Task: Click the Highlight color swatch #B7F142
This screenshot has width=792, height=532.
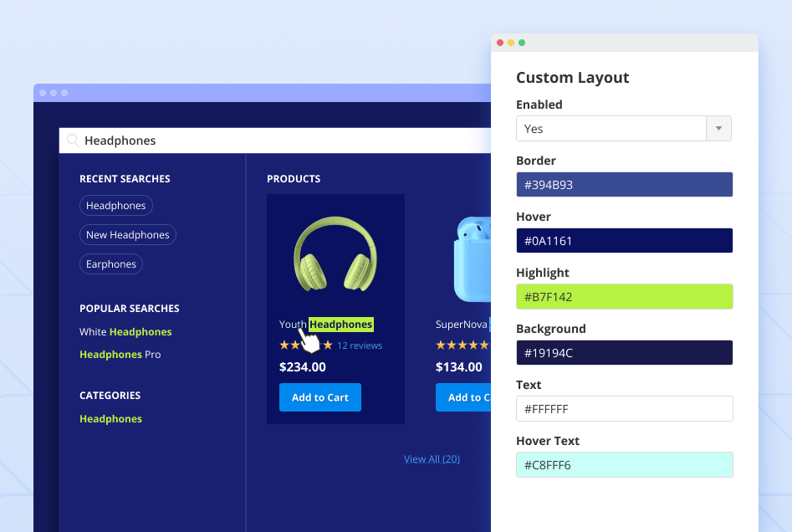Action: (x=624, y=296)
